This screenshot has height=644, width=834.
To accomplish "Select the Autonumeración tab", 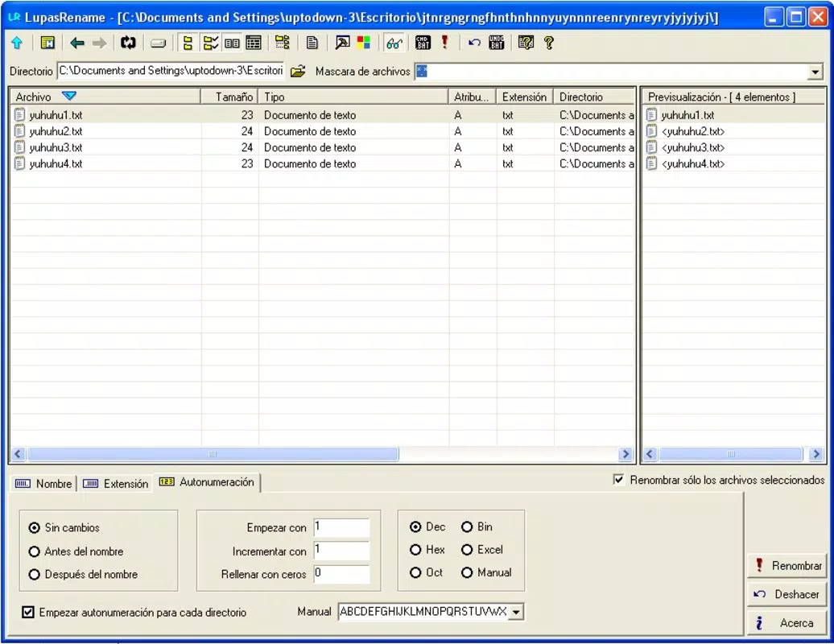I will pyautogui.click(x=206, y=482).
